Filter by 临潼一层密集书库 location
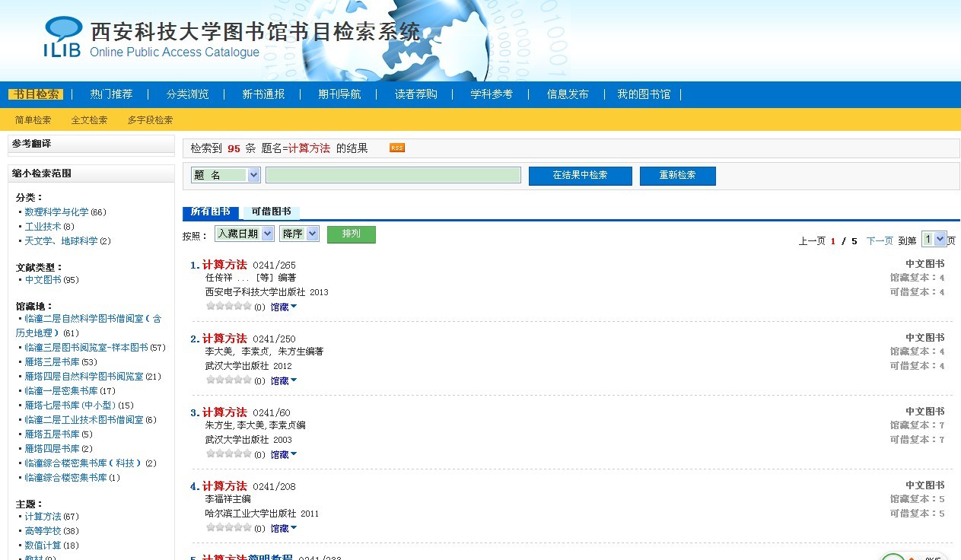Viewport: 961px width, 560px height. coord(61,391)
